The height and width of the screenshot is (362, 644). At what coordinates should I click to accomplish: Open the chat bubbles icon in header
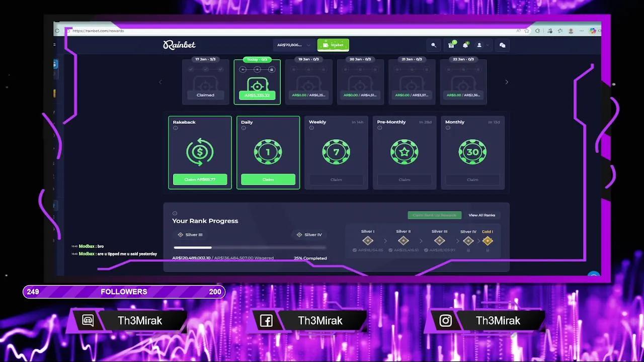coord(502,45)
